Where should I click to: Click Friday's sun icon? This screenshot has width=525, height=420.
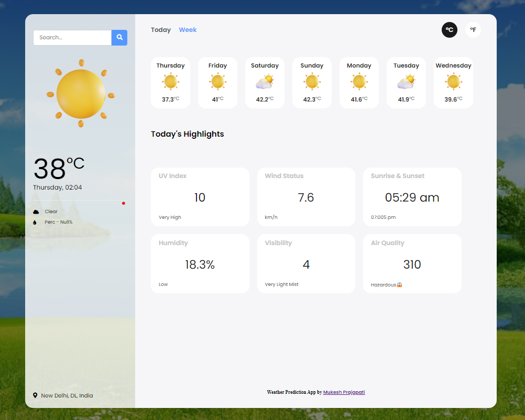click(217, 82)
